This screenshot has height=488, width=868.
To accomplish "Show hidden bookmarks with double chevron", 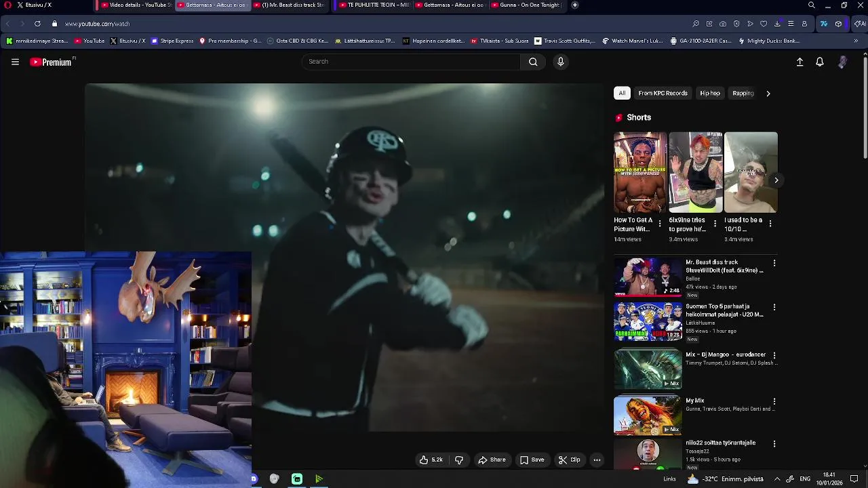I will pos(856,41).
